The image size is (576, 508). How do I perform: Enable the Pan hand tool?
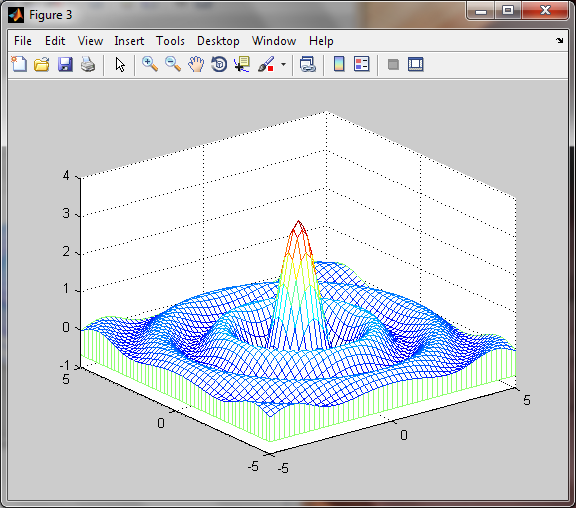(196, 64)
